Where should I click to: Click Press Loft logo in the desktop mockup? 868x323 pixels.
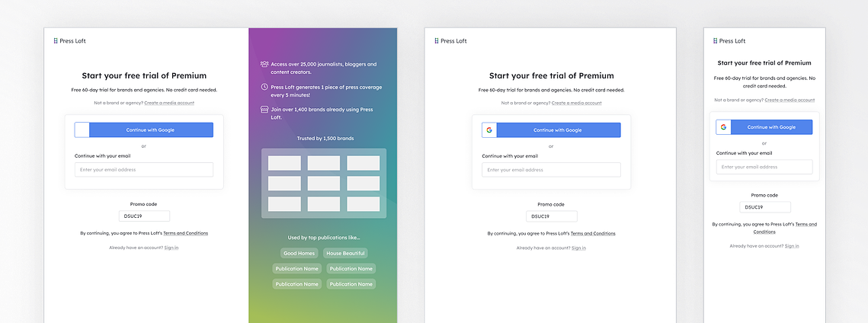click(x=70, y=41)
